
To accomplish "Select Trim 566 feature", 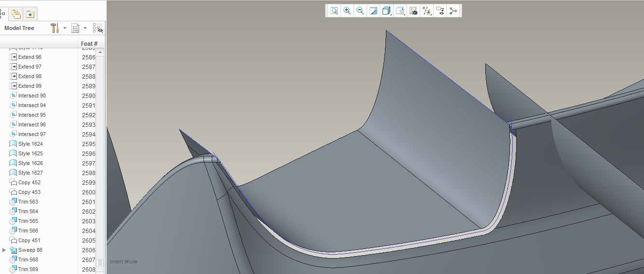I will (x=28, y=231).
